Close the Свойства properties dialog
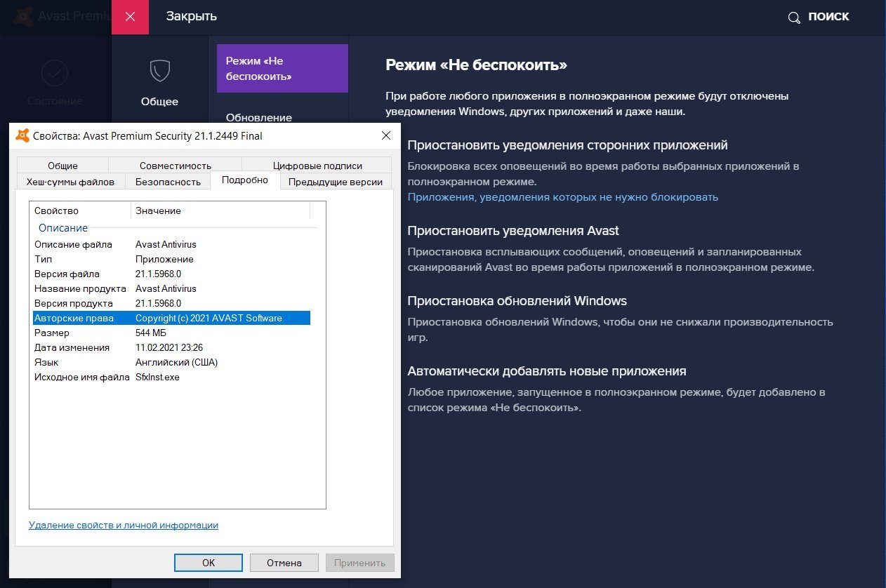This screenshot has height=588, width=886. coord(385,135)
